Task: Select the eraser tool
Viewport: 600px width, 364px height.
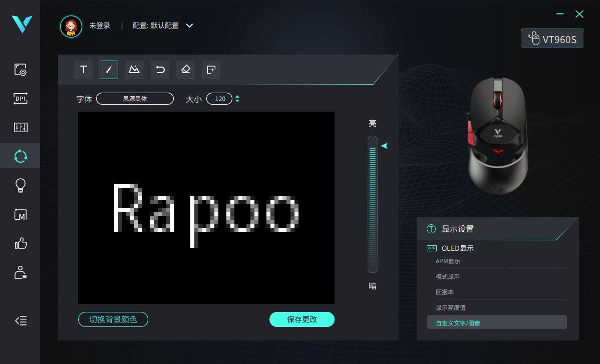Action: [x=185, y=70]
